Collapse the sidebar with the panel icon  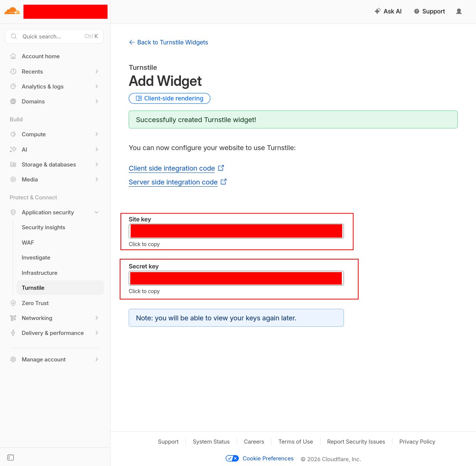coord(10,457)
